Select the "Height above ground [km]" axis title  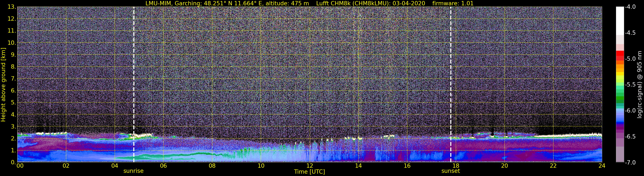(x=3, y=85)
